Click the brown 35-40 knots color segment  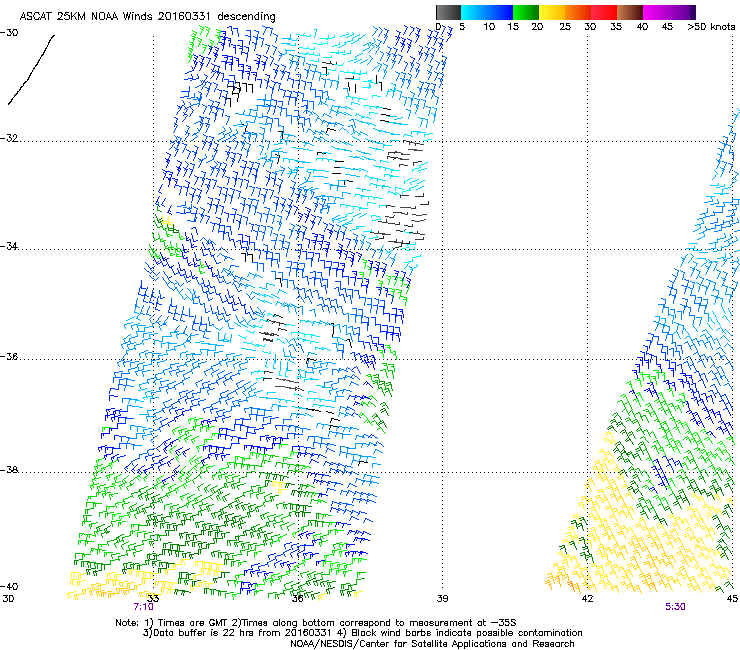pyautogui.click(x=630, y=12)
